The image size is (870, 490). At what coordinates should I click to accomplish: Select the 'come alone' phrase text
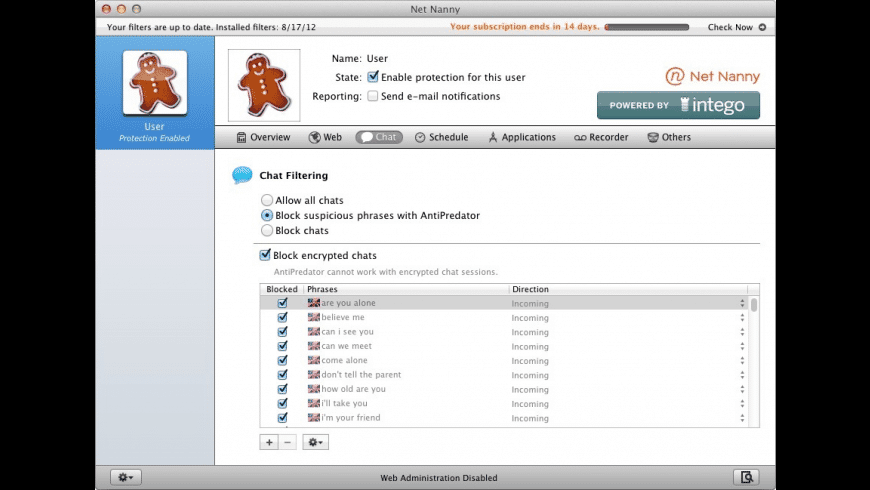344,361
